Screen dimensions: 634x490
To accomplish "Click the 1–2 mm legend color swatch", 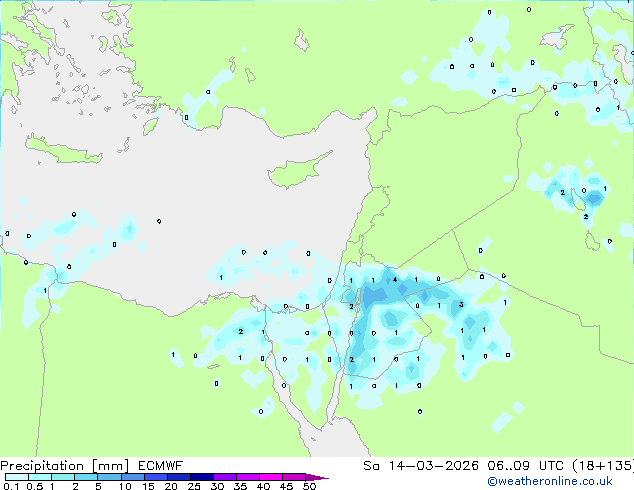I will point(63,477).
